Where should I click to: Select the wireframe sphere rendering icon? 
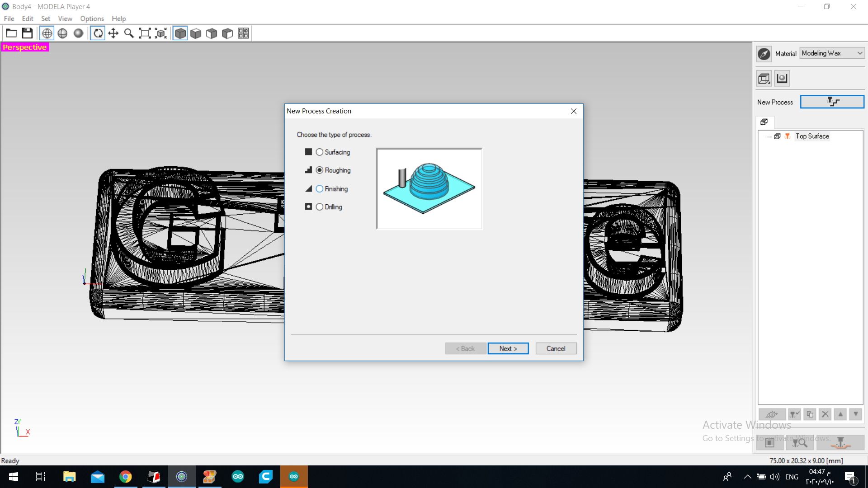[x=47, y=33]
